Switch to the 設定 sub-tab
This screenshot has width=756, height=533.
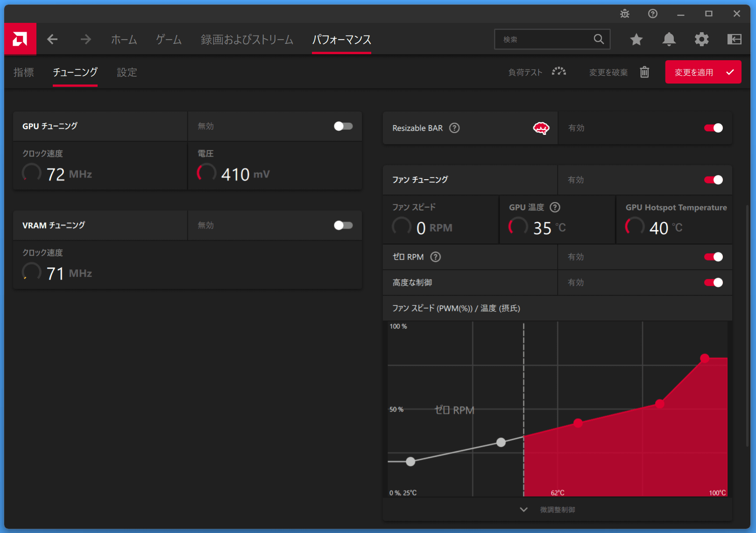(127, 72)
